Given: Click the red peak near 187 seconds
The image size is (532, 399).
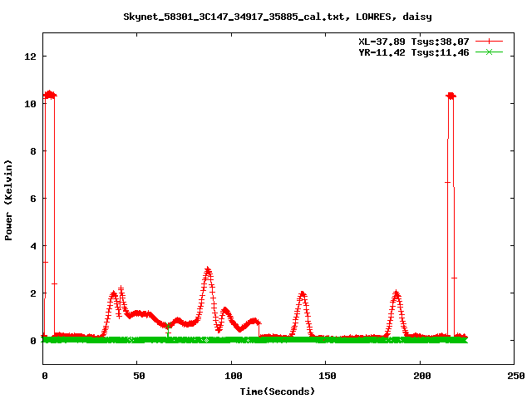Looking at the screenshot, I should coord(396,293).
